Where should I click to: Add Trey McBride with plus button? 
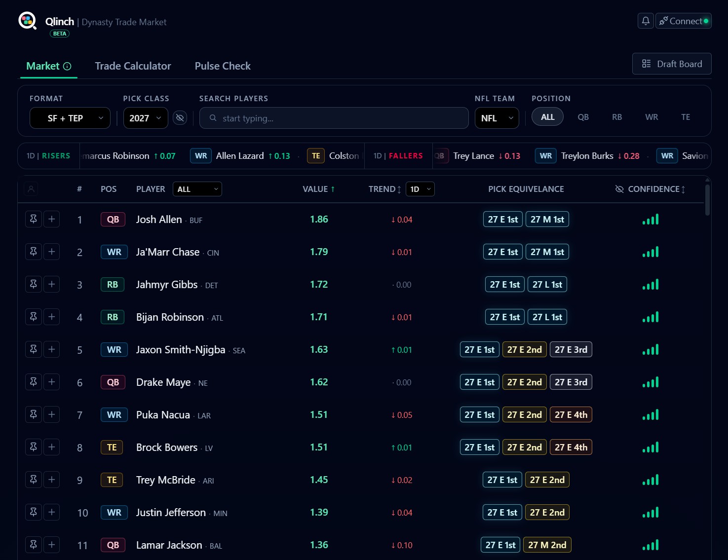click(51, 480)
